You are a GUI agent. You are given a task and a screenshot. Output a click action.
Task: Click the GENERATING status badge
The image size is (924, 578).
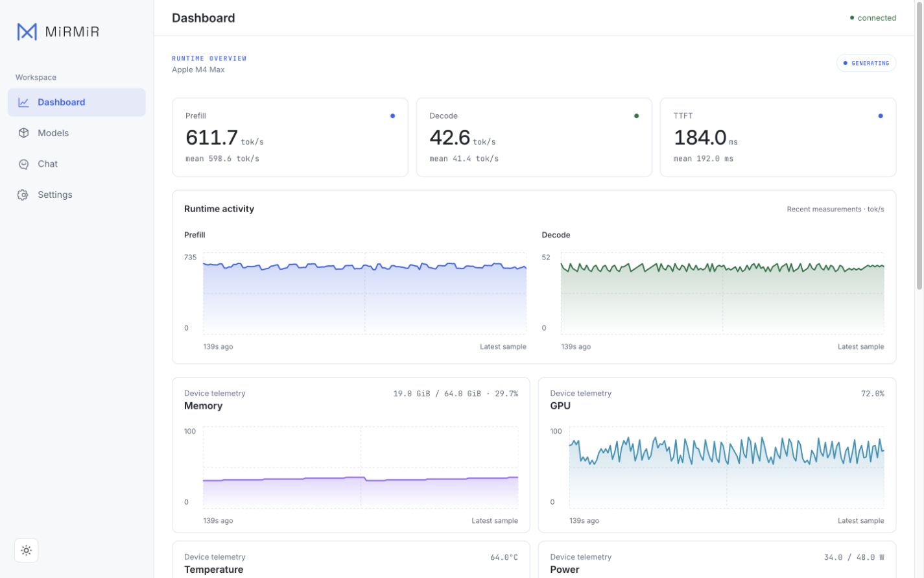coord(866,63)
